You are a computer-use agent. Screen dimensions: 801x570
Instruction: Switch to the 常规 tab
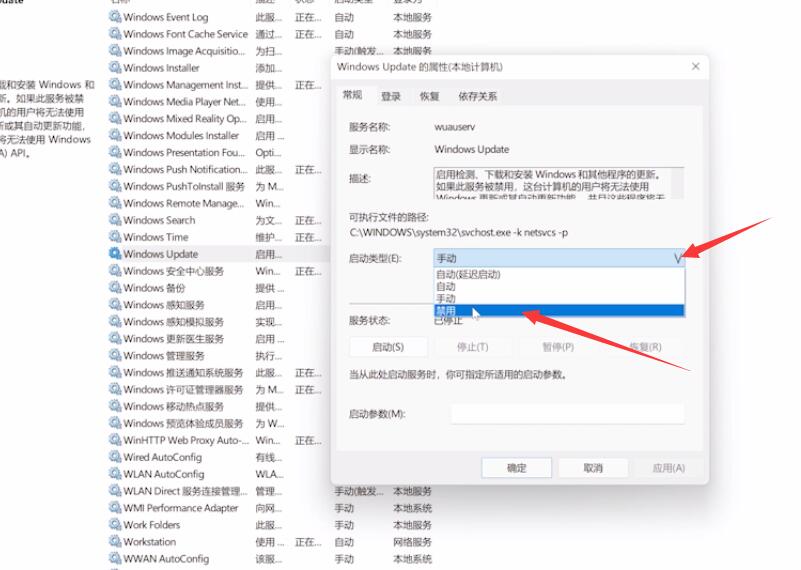[x=352, y=95]
